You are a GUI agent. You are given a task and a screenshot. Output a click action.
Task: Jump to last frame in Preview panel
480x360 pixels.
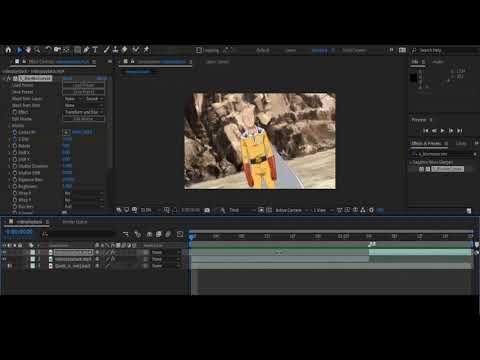[x=460, y=131]
